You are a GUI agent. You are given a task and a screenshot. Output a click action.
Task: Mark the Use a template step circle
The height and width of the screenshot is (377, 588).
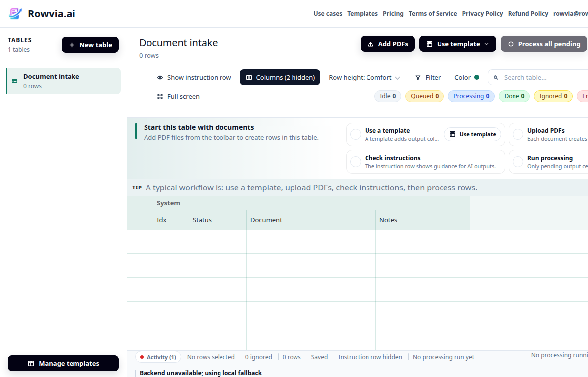pyautogui.click(x=356, y=134)
